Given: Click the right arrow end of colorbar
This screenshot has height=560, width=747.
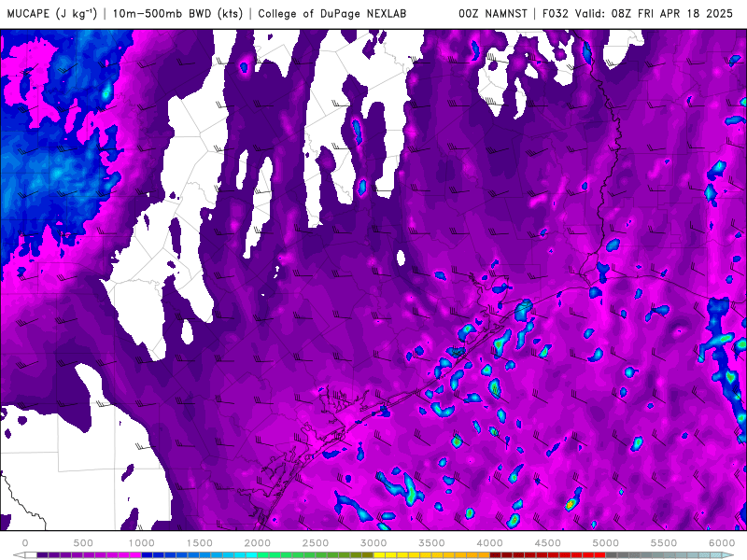Looking at the screenshot, I should (x=728, y=555).
